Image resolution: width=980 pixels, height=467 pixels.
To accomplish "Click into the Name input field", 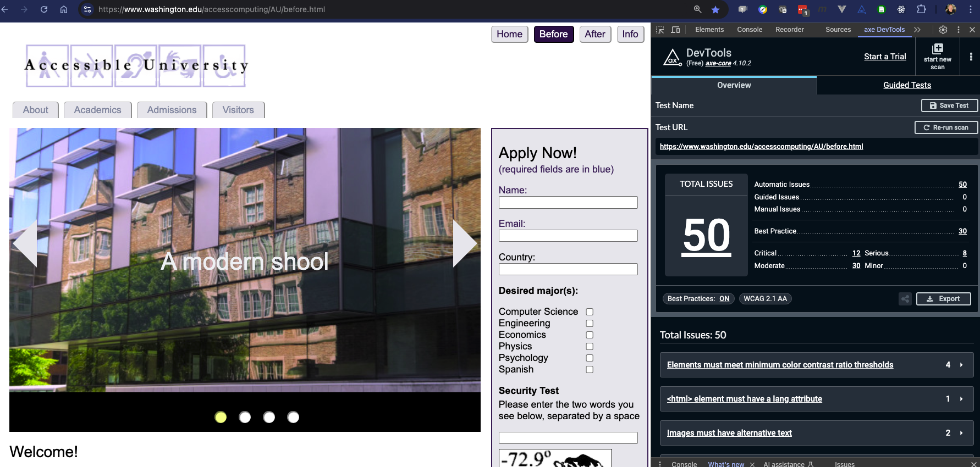I will [x=568, y=203].
